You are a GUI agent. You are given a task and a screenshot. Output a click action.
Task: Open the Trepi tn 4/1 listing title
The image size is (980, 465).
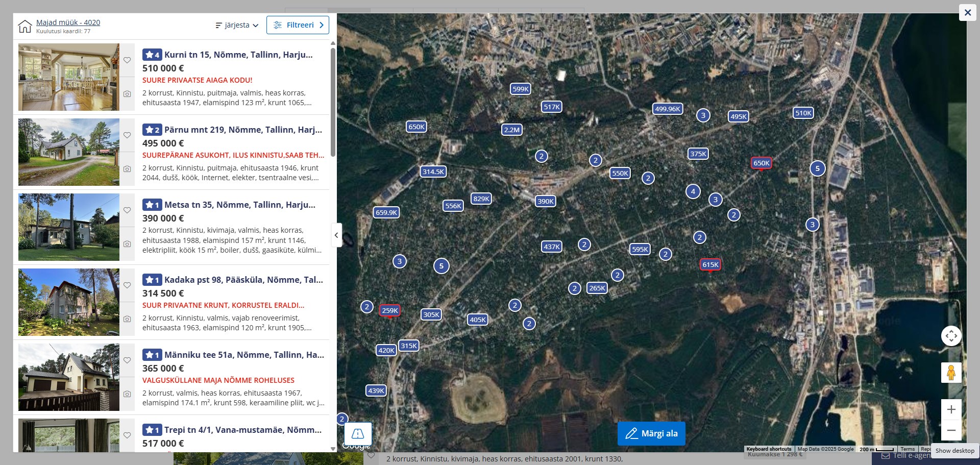point(243,430)
